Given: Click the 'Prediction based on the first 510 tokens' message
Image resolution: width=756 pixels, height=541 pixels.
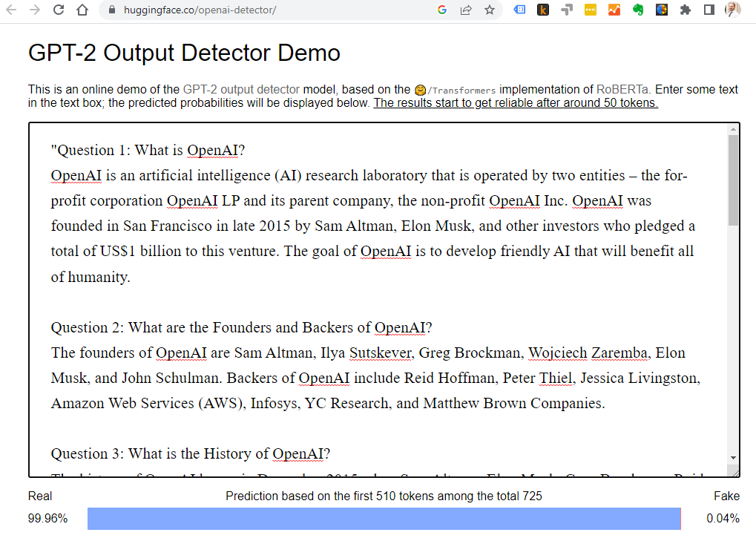Looking at the screenshot, I should click(x=384, y=496).
